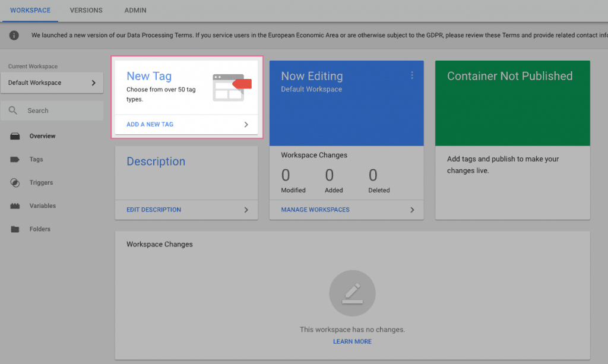Switch to the Versions tab
This screenshot has width=608, height=364.
(86, 11)
